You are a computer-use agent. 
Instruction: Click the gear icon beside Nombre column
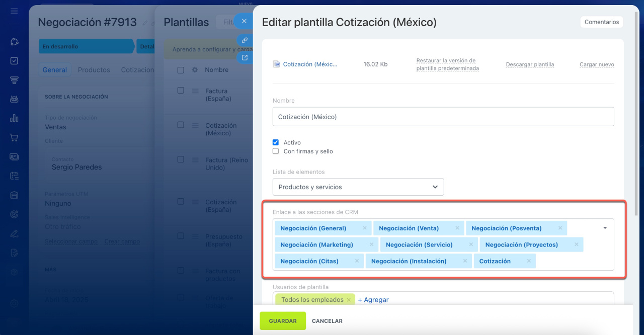point(195,70)
